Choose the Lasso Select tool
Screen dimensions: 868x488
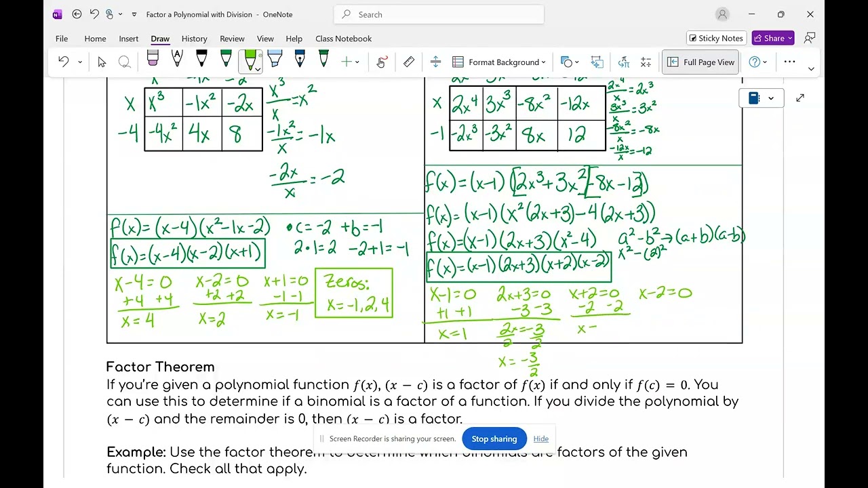(124, 62)
